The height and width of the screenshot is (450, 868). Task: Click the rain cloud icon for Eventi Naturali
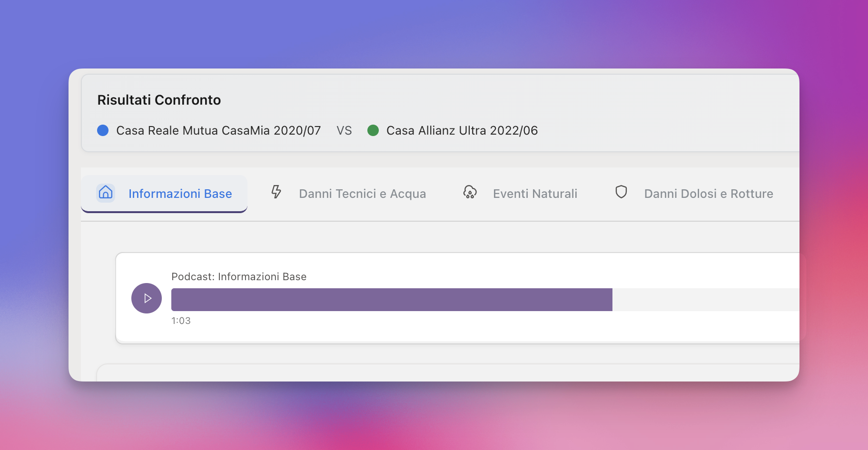(470, 192)
